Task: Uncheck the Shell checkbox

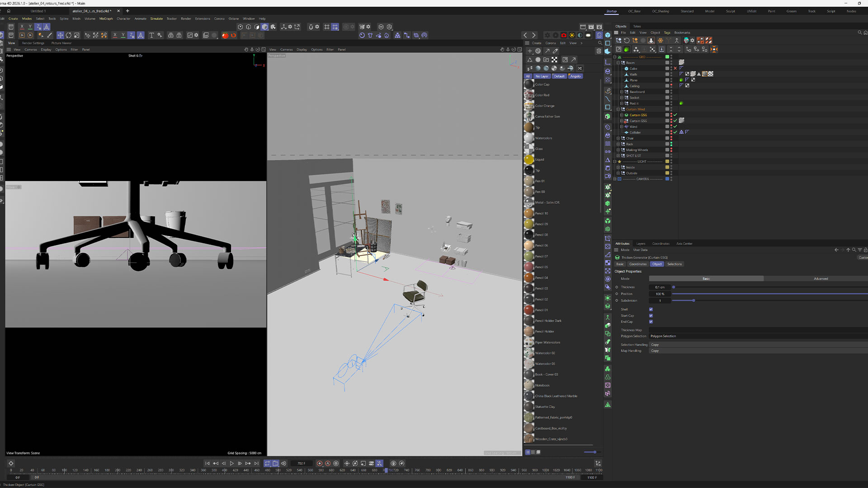Action: pos(651,310)
